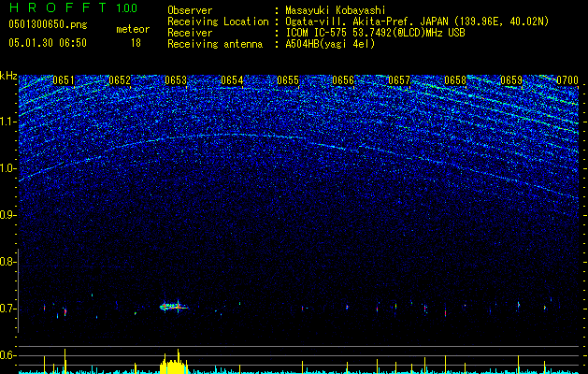The width and height of the screenshot is (588, 374).
Task: Click the meteor label
Action: coord(133,29)
